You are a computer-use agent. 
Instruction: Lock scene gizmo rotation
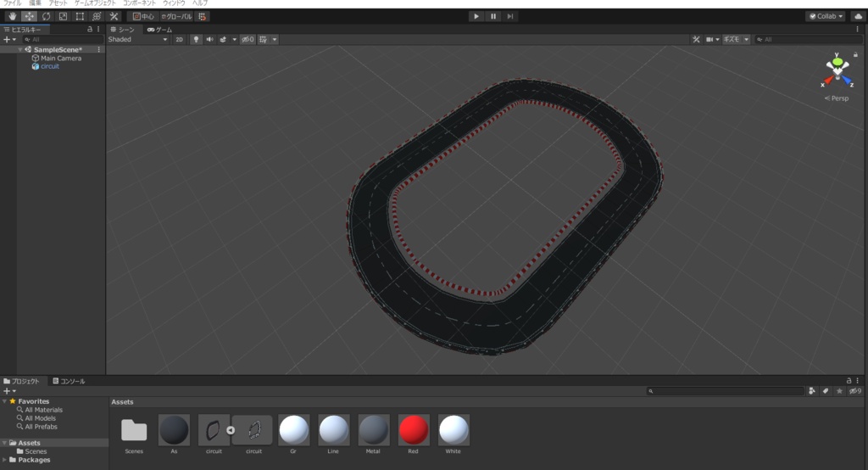(x=855, y=54)
